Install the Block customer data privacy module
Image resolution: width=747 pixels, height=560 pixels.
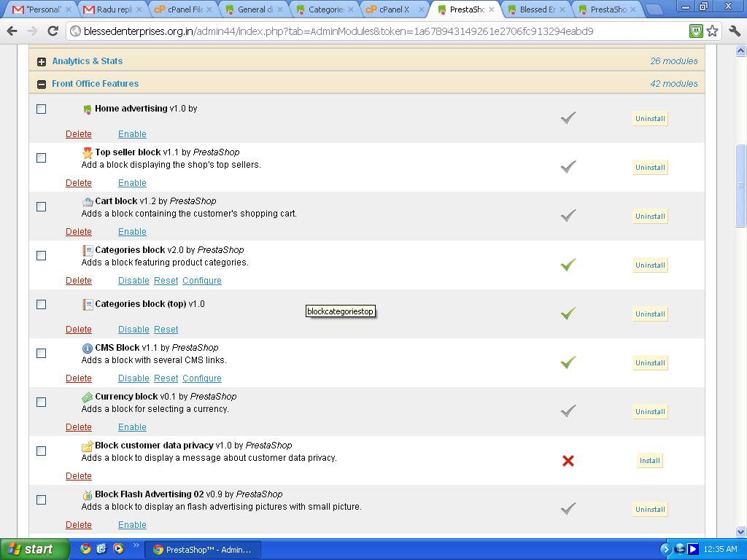point(649,461)
